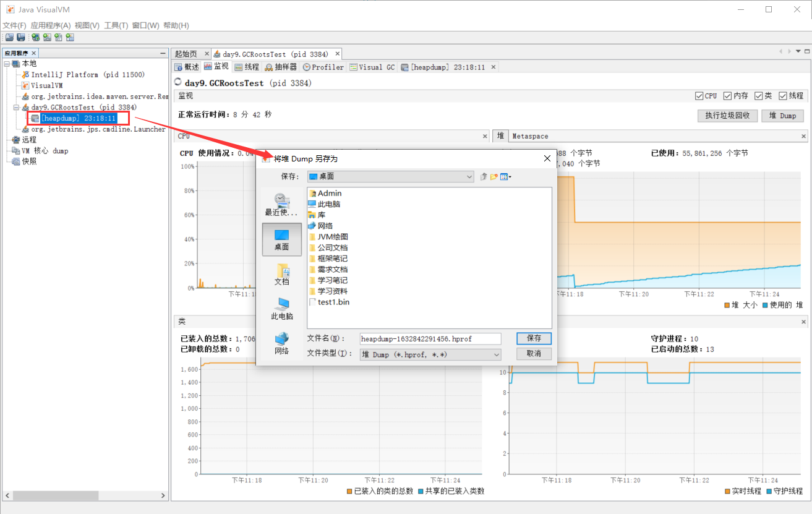Screen dimensions: 812x514
Task: Switch to the Metaspace chart tab
Action: pos(531,136)
